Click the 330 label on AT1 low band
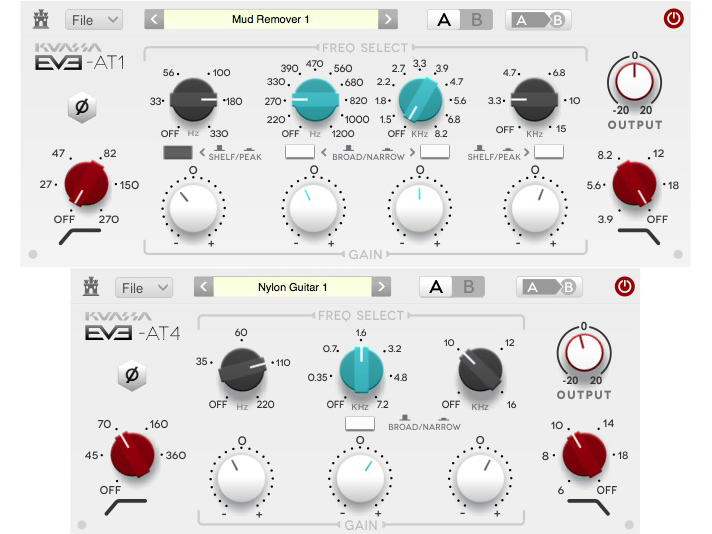The width and height of the screenshot is (712, 534). [x=219, y=134]
